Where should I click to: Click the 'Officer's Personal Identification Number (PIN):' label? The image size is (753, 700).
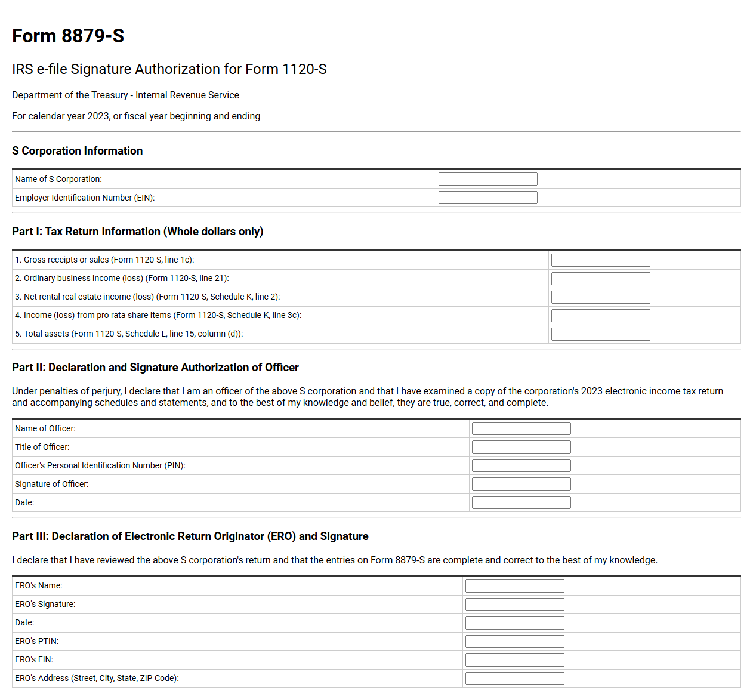point(100,465)
